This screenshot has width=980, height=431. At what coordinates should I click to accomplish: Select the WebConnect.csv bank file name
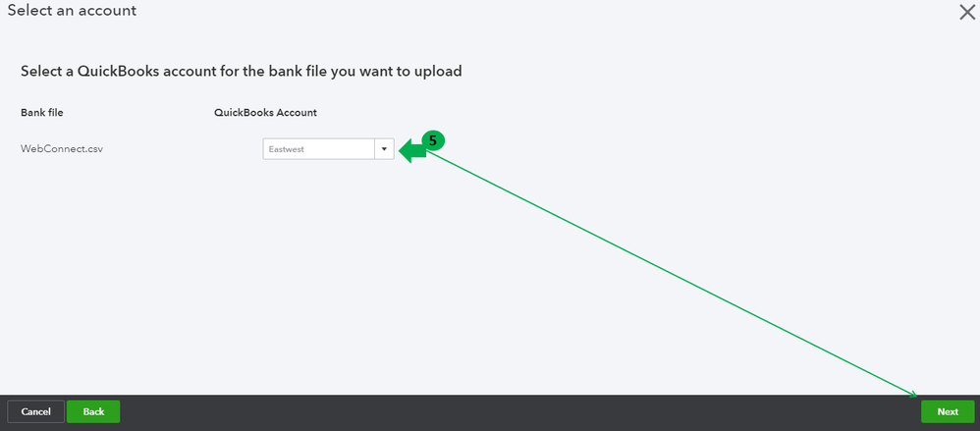click(62, 149)
